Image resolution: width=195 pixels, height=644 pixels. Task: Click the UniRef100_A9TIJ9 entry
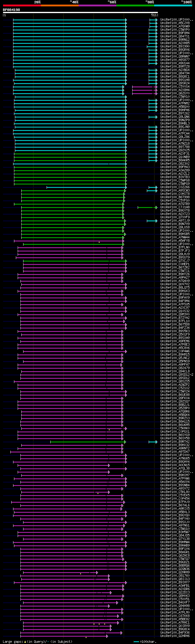[175, 220]
